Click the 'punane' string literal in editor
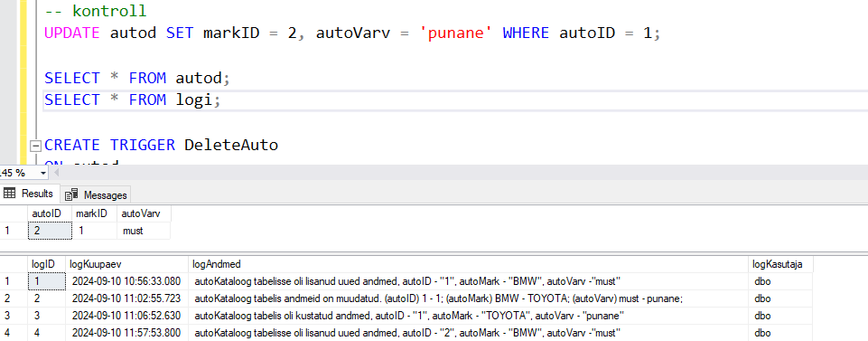The width and height of the screenshot is (868, 341). click(455, 33)
